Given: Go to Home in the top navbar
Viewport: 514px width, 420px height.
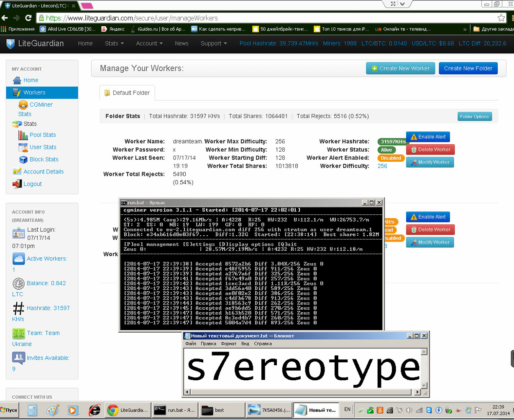Looking at the screenshot, I should click(x=85, y=43).
